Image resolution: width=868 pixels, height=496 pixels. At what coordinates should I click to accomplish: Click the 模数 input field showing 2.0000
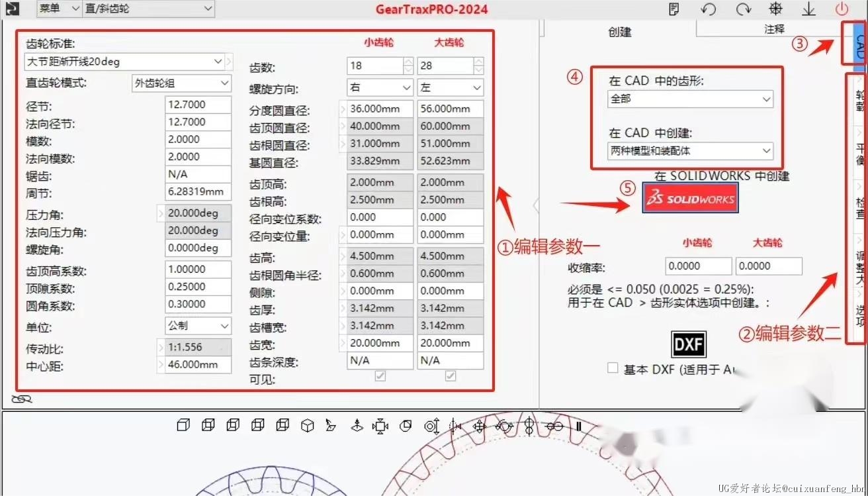198,140
